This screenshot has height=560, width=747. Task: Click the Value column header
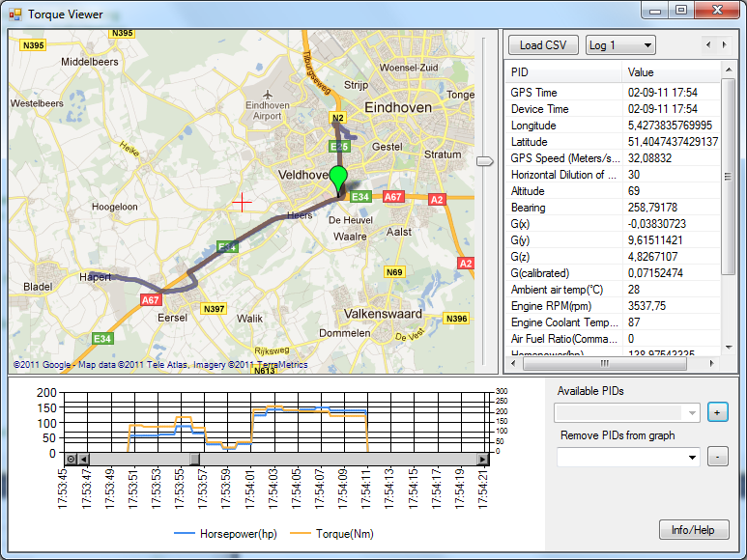671,72
